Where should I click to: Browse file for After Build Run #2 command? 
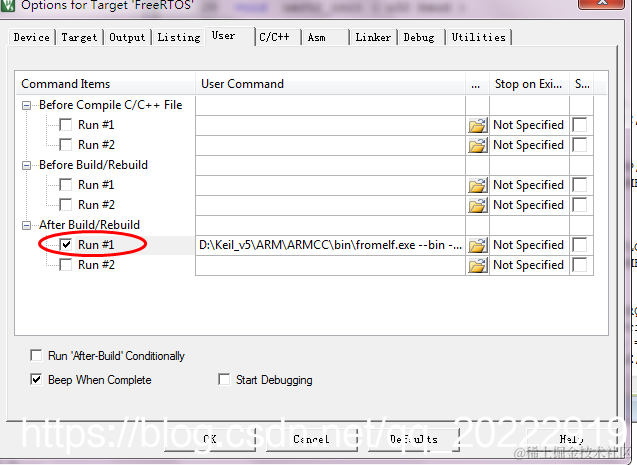[x=477, y=266]
